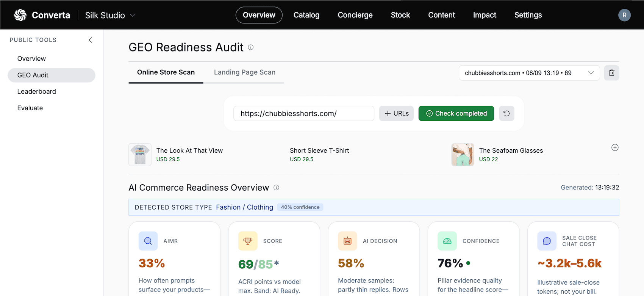The width and height of the screenshot is (644, 296).
Task: Click the Generated: 13:19:32 timestamp
Action: coord(590,188)
